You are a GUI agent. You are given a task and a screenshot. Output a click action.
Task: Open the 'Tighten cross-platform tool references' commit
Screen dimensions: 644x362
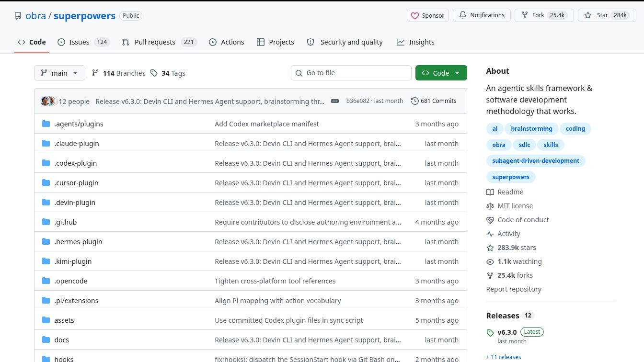click(275, 281)
